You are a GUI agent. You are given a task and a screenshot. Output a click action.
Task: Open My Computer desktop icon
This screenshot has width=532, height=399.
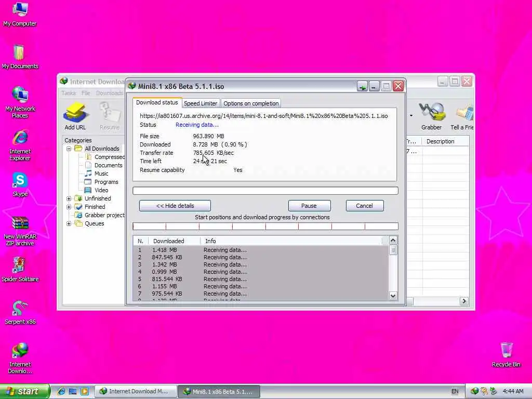(x=20, y=14)
